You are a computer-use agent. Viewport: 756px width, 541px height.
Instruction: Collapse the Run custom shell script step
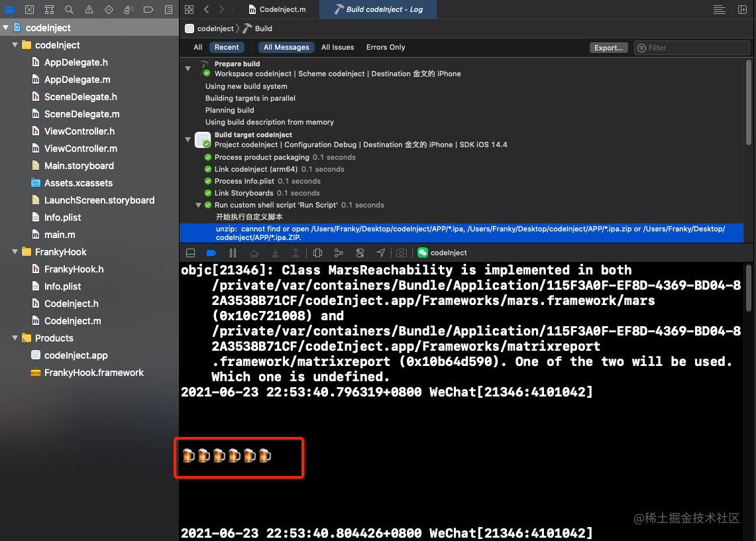click(198, 205)
